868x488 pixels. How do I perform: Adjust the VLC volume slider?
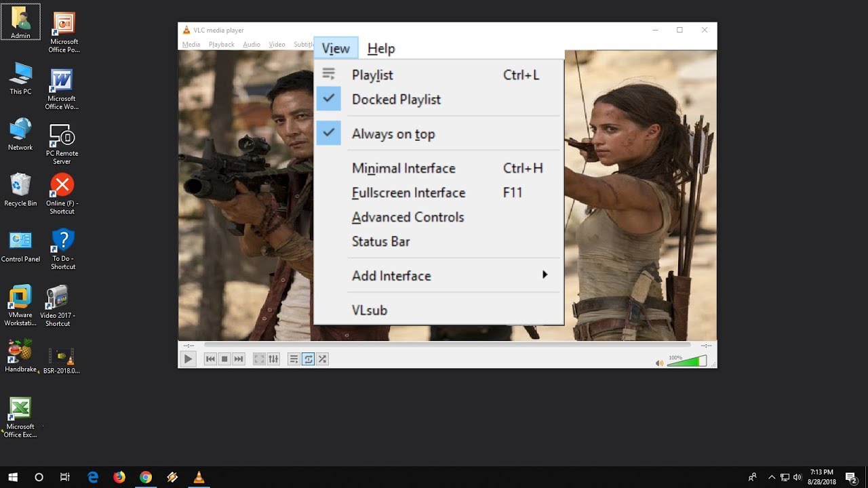coord(687,361)
